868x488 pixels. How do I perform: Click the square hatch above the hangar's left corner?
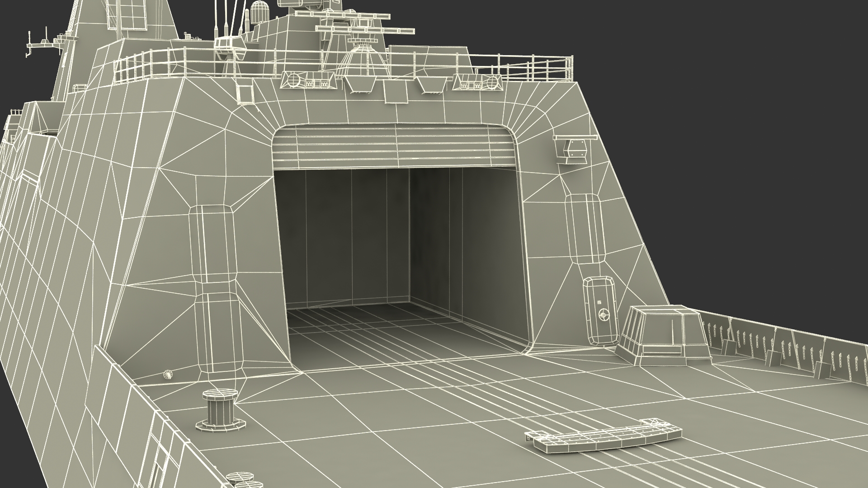coord(245,94)
